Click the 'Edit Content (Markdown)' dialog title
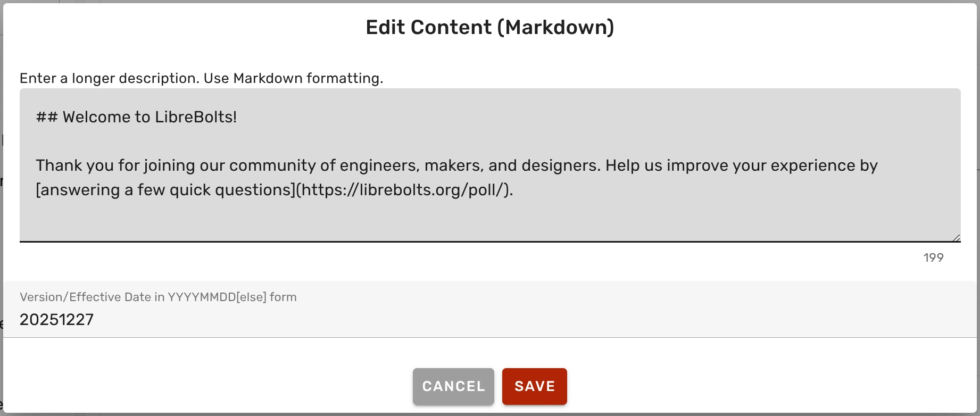This screenshot has width=980, height=416. [489, 28]
